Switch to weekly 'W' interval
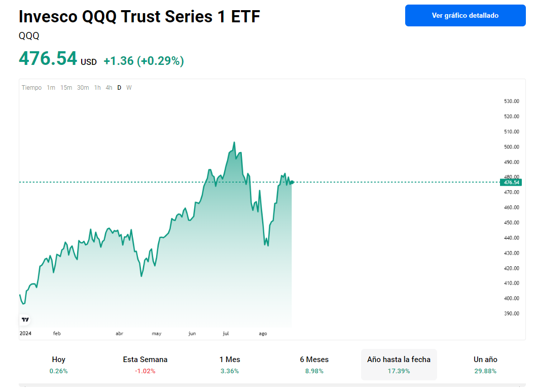 (129, 88)
